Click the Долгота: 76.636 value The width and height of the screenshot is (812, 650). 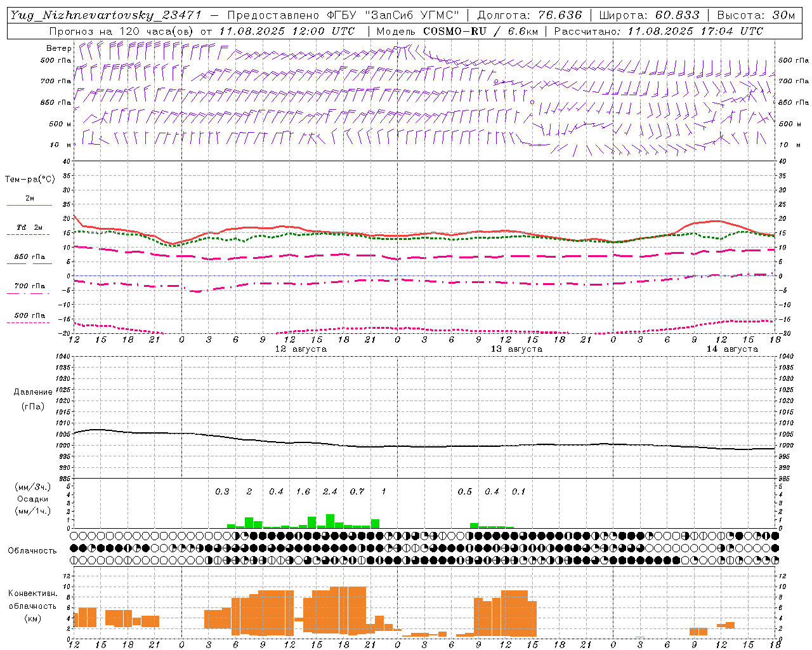pyautogui.click(x=529, y=15)
